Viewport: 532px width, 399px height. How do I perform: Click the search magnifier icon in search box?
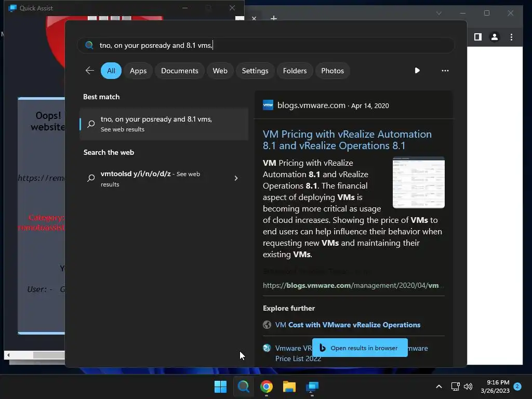click(x=89, y=45)
